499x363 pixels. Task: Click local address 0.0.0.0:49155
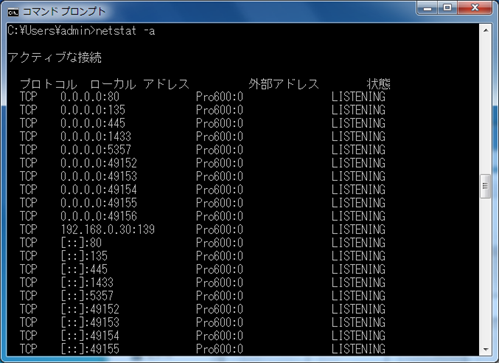coord(99,203)
